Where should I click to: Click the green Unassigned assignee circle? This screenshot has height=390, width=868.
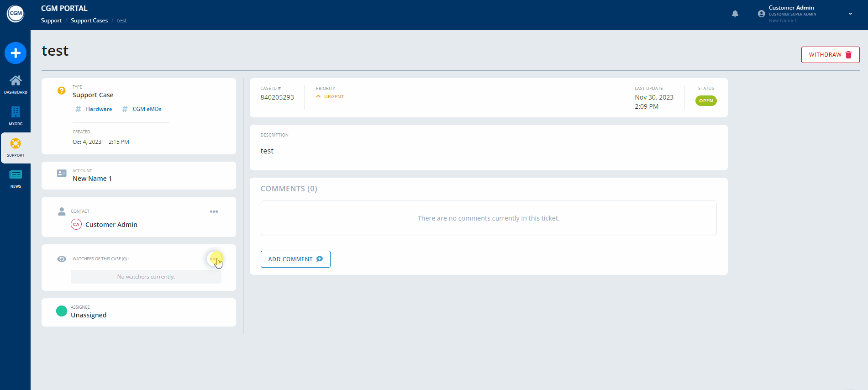pos(62,311)
